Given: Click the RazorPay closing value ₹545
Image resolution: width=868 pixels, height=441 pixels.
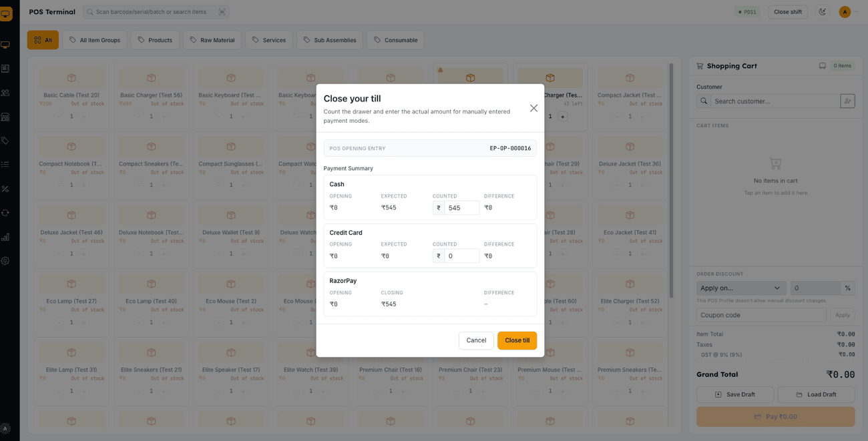Looking at the screenshot, I should click(389, 304).
